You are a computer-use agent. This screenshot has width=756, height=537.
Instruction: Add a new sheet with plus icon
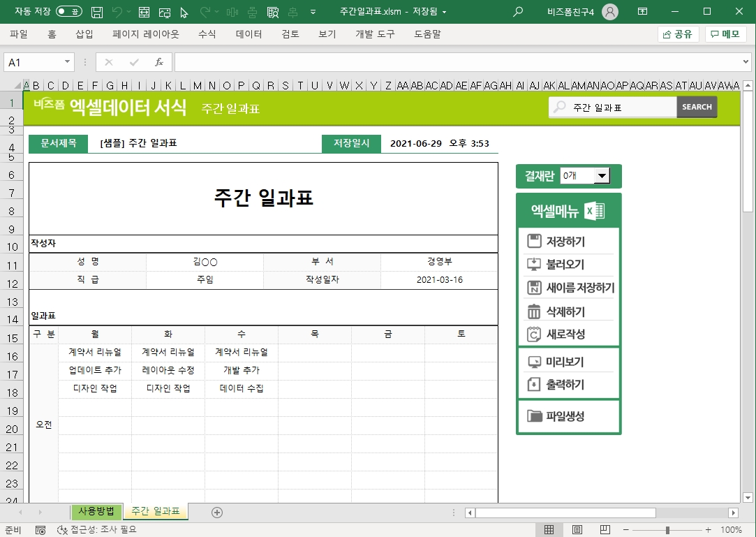(x=217, y=513)
